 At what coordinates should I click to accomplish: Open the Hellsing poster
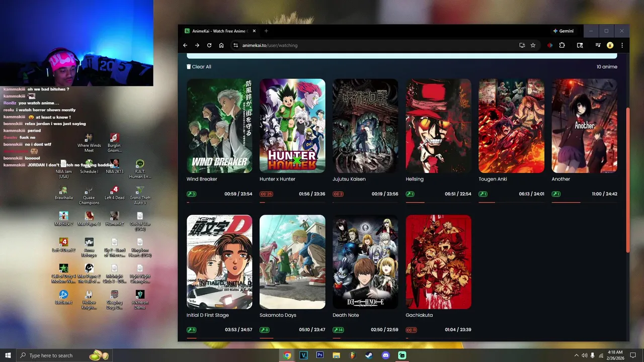point(438,126)
